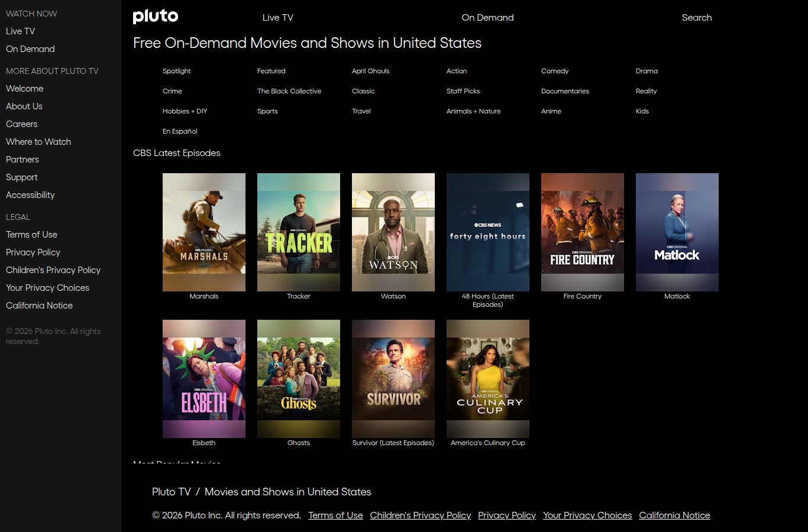Image resolution: width=808 pixels, height=532 pixels.
Task: Open the Accessibility page
Action: pos(30,195)
